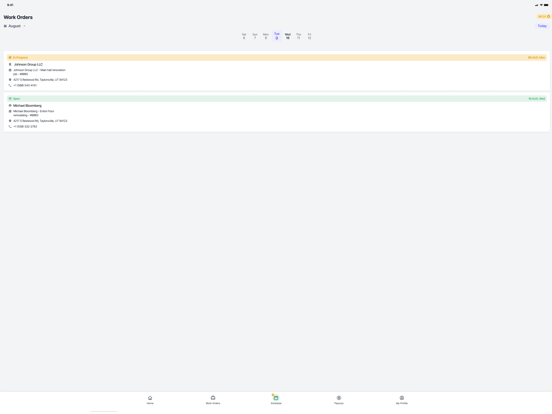
Task: Click the location pin icon on Johnson Group card
Action: [x=10, y=80]
